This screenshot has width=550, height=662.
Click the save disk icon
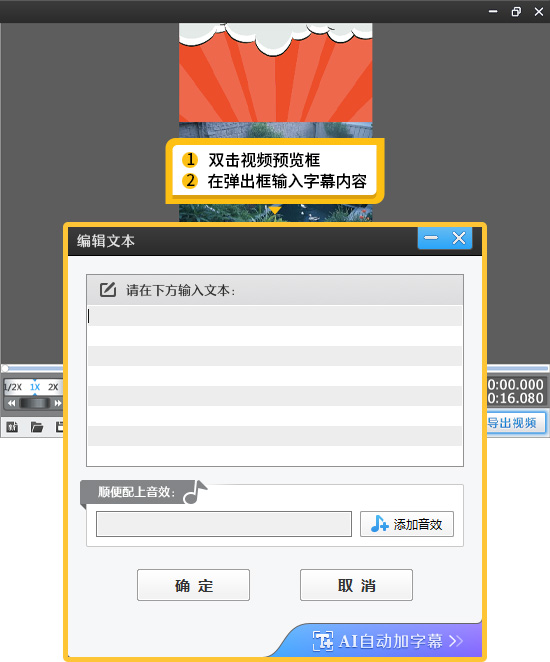pyautogui.click(x=60, y=427)
